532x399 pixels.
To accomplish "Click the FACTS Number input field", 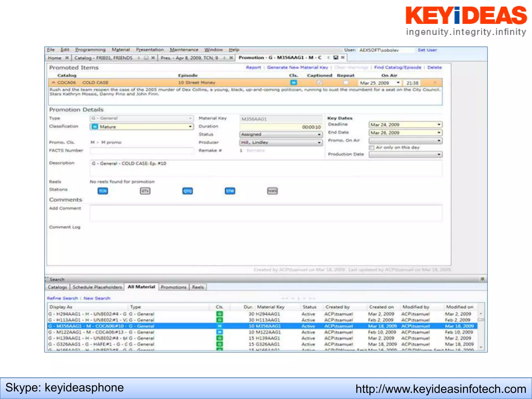I will click(142, 151).
